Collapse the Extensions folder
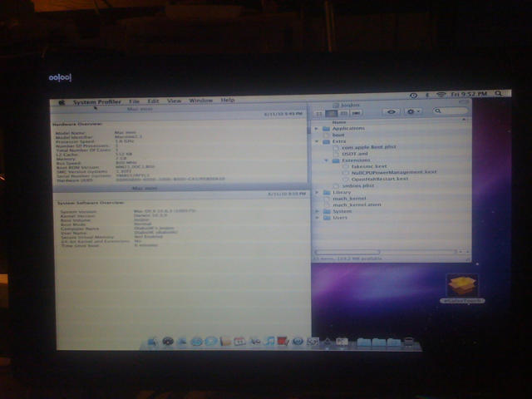 coord(326,160)
